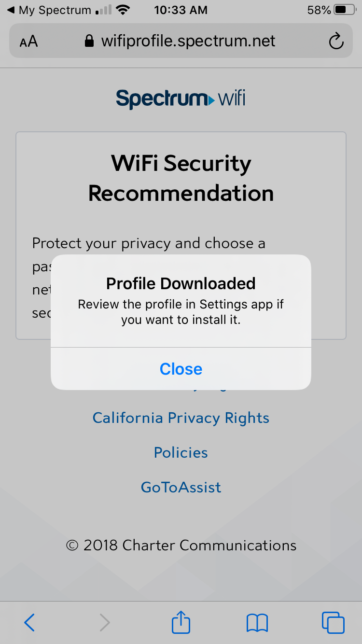Viewport: 362px width, 644px height.
Task: Tap the 2018 Charter Communications copyright text
Action: (181, 546)
